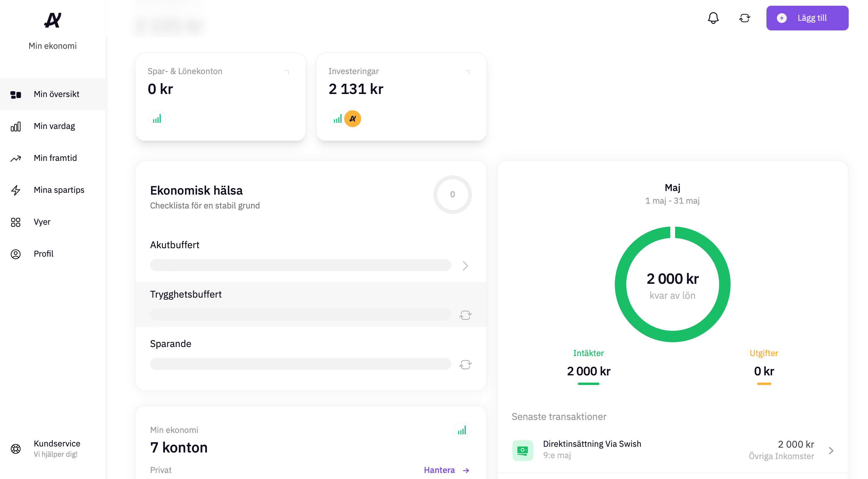The image size is (868, 479).
Task: Refresh the Sparande row
Action: coord(465,365)
